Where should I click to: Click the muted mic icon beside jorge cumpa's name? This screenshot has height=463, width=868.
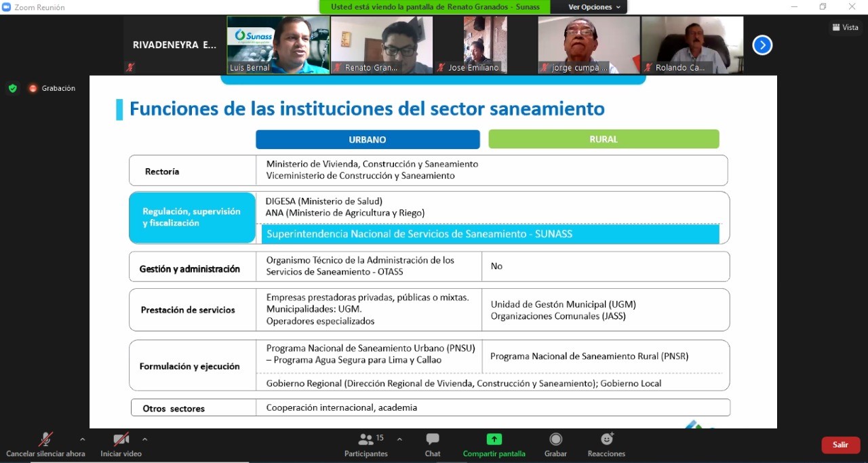(x=544, y=68)
